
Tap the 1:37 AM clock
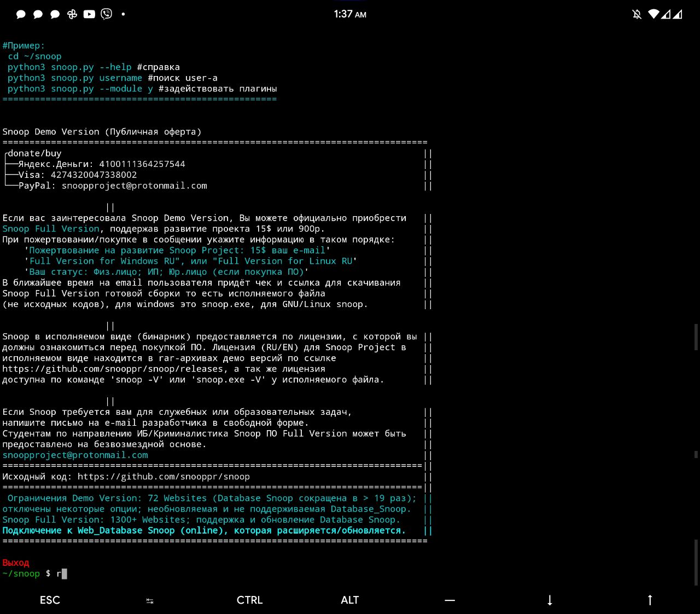tap(350, 14)
